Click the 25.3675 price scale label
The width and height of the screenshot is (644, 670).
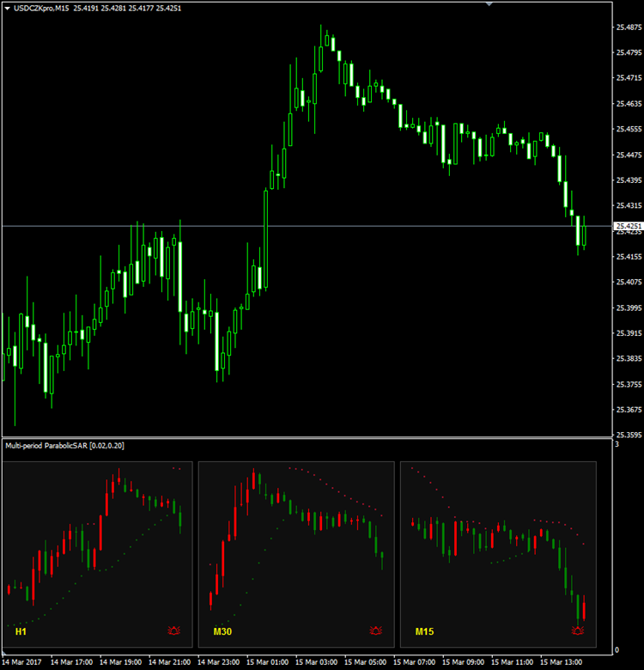point(629,410)
